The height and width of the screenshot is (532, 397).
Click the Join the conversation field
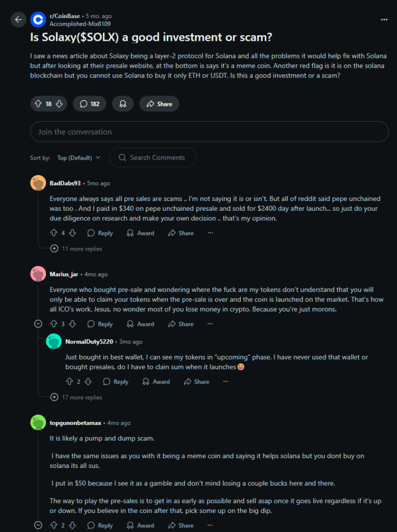click(209, 132)
